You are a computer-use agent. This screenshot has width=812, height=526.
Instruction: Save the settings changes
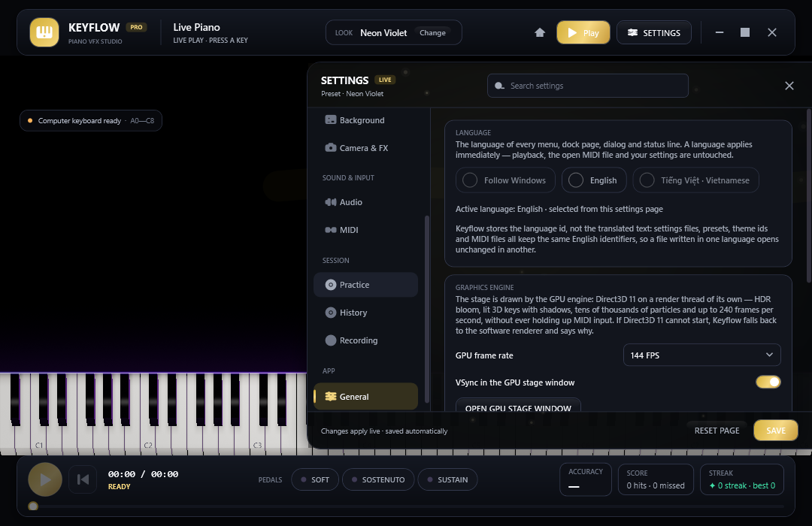(776, 431)
